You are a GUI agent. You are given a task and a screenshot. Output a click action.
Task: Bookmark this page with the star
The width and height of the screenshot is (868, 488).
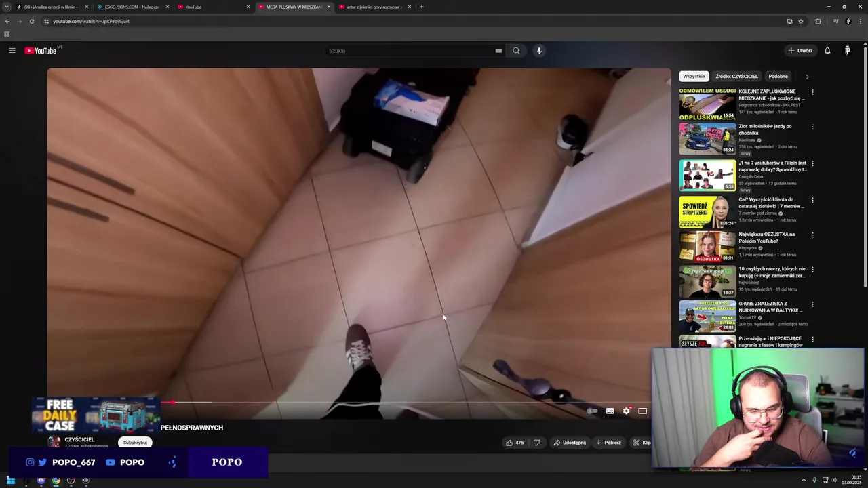click(x=801, y=21)
